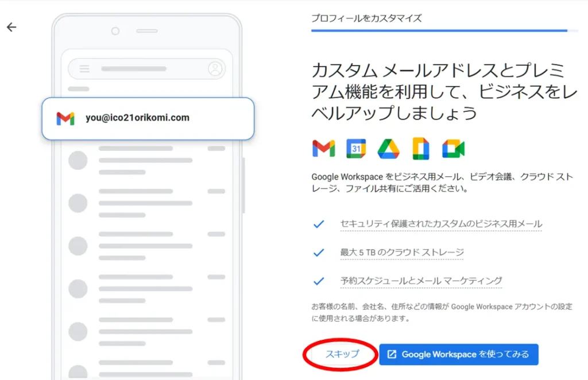Click 予約スケジュールとメール マーケティング text
588x380 pixels.
click(x=421, y=281)
